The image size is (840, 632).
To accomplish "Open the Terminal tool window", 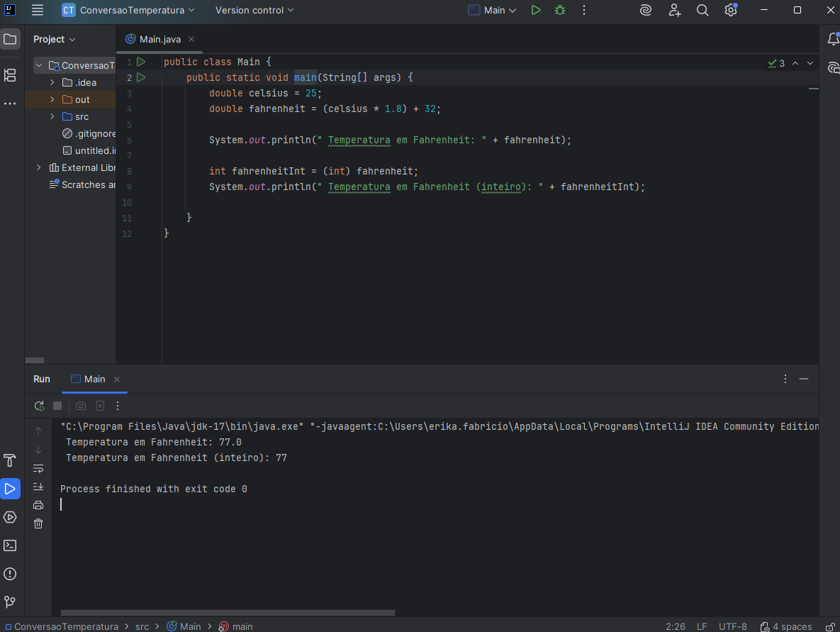I will click(10, 545).
